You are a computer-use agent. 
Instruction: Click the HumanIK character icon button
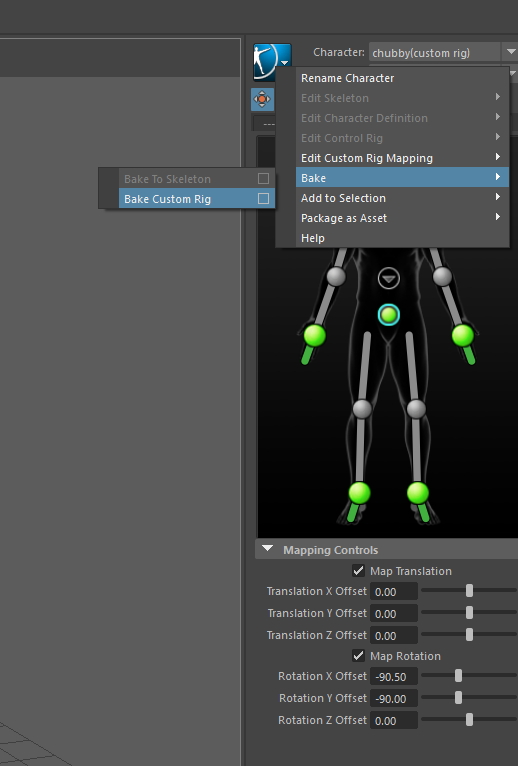272,61
